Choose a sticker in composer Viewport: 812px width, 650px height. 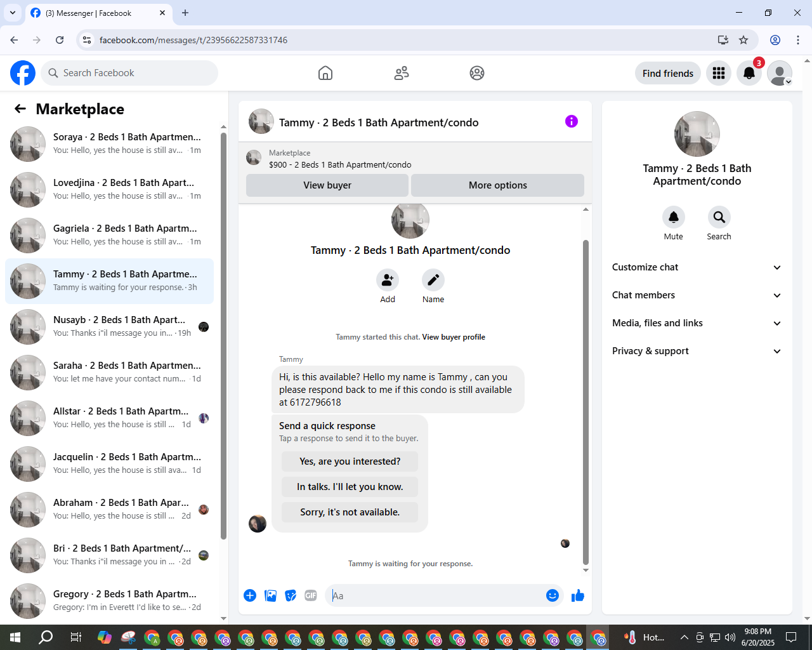tap(291, 595)
